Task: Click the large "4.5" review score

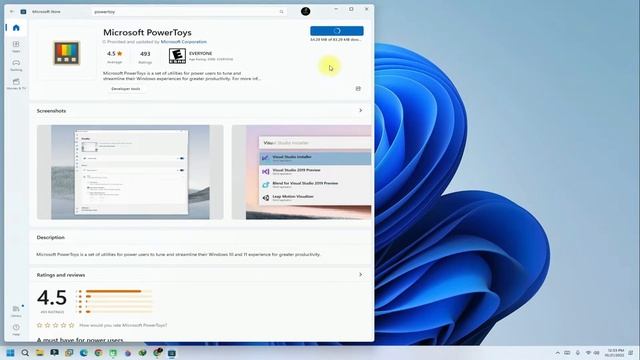Action: (52, 298)
